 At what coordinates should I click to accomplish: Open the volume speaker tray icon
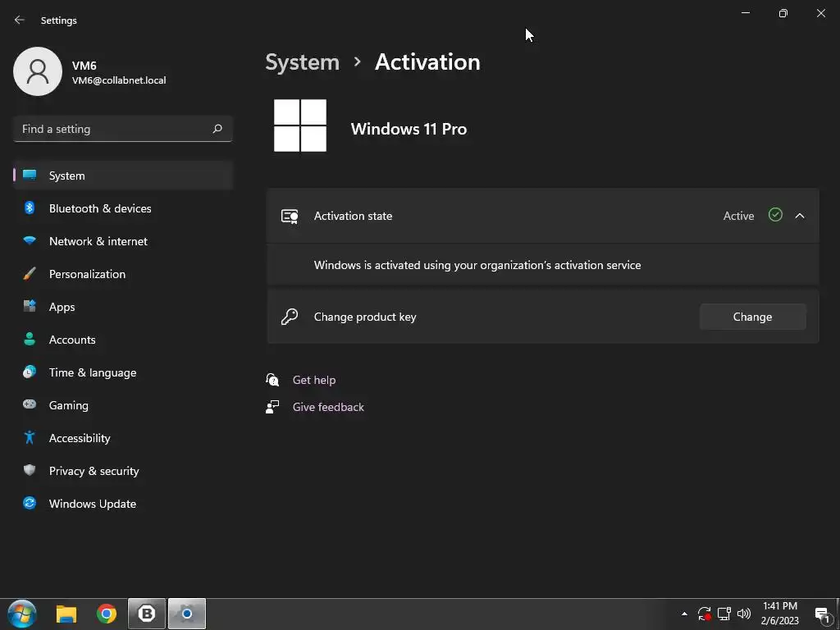(x=743, y=614)
